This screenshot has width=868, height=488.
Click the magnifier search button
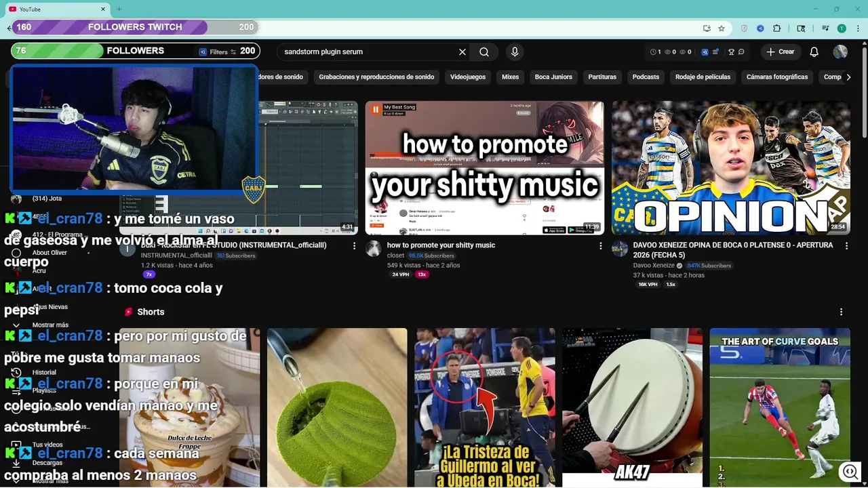pyautogui.click(x=484, y=52)
